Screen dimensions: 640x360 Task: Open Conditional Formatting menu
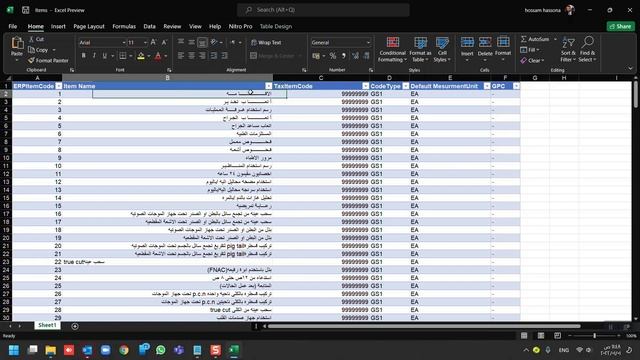click(x=392, y=49)
